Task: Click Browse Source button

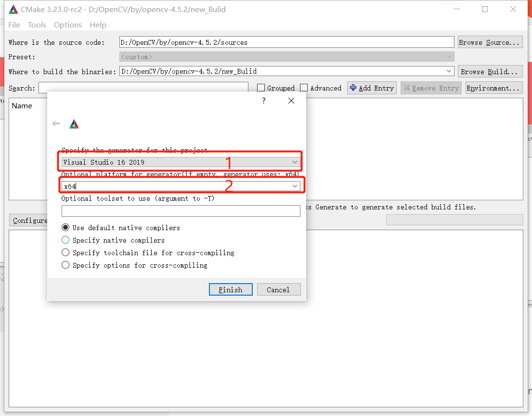Action: 490,42
